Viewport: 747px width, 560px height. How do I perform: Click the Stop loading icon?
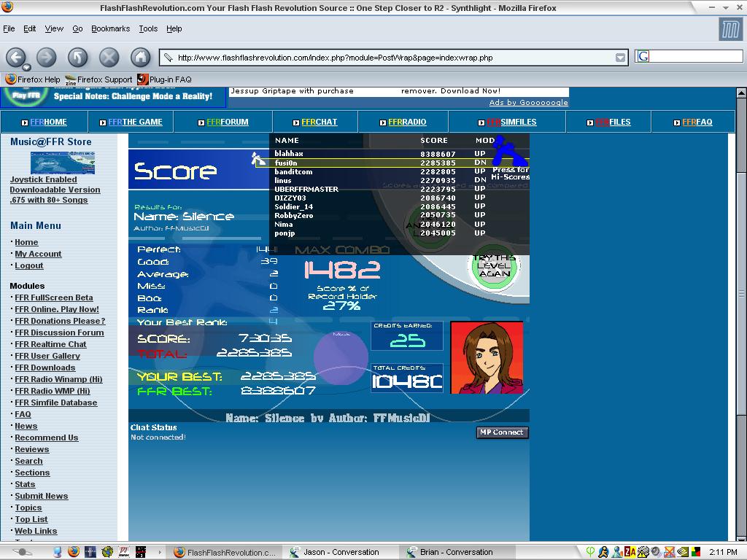[109, 58]
